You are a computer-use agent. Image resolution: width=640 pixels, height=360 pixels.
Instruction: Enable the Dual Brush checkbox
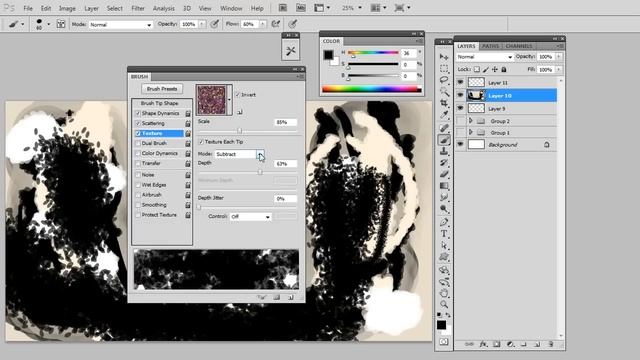(x=138, y=143)
